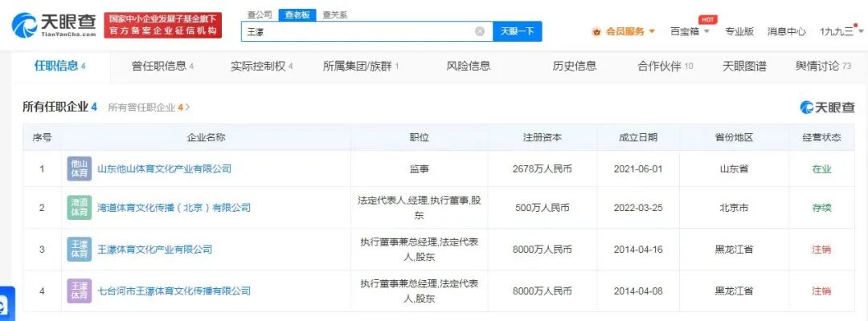Viewport: 868px width, 321px height.
Task: Open the 他山体育 company logo thumbnail
Action: (x=79, y=169)
